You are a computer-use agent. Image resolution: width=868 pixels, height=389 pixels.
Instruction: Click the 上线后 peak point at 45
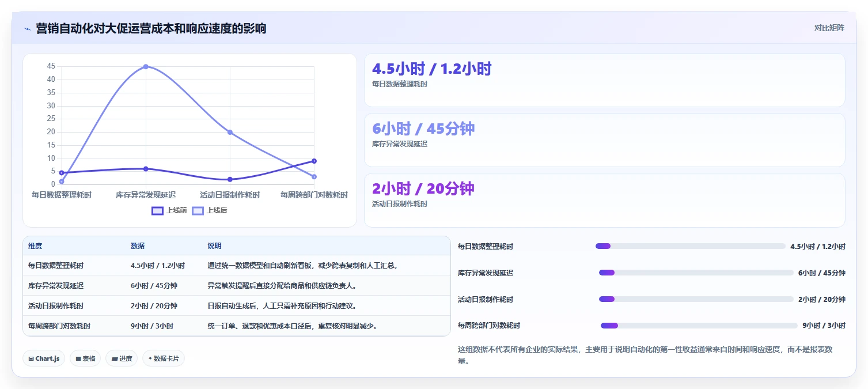pyautogui.click(x=146, y=66)
